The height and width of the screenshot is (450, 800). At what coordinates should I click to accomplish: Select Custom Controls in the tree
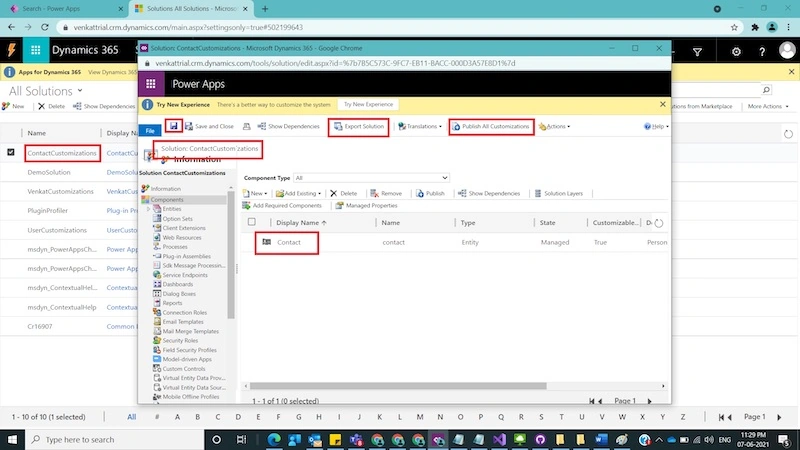(179, 368)
